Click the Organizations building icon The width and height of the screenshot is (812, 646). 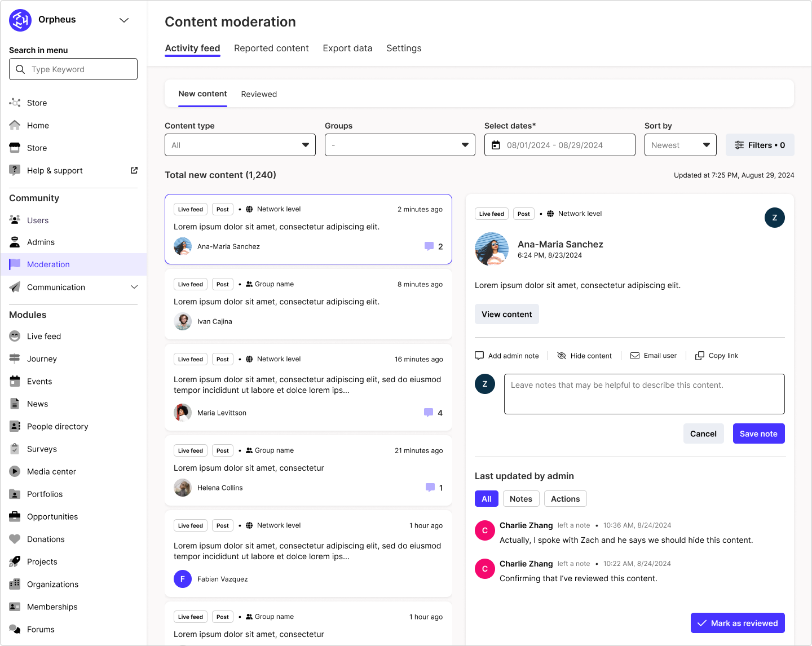15,584
